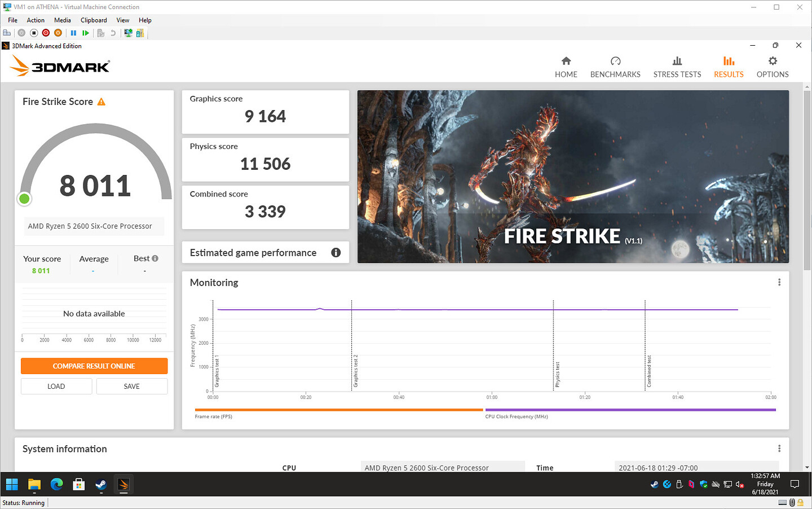Viewport: 812px width, 509px height.
Task: Open Microsoft Store from the taskbar
Action: click(x=79, y=484)
